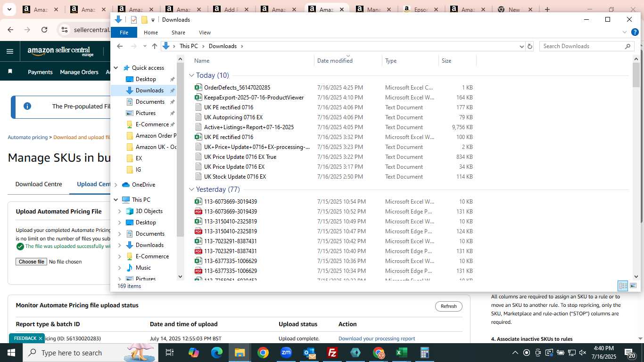644x362 pixels.
Task: Open Calculator from the taskbar
Action: pos(425,353)
